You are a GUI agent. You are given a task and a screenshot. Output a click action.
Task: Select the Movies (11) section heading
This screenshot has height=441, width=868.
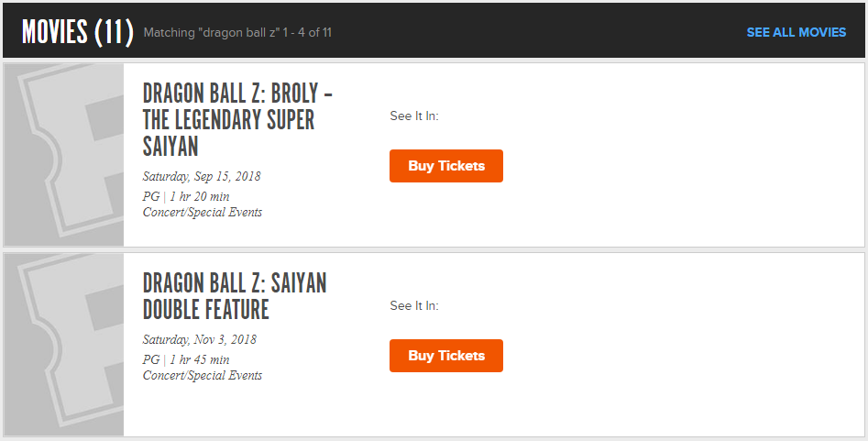pyautogui.click(x=78, y=31)
